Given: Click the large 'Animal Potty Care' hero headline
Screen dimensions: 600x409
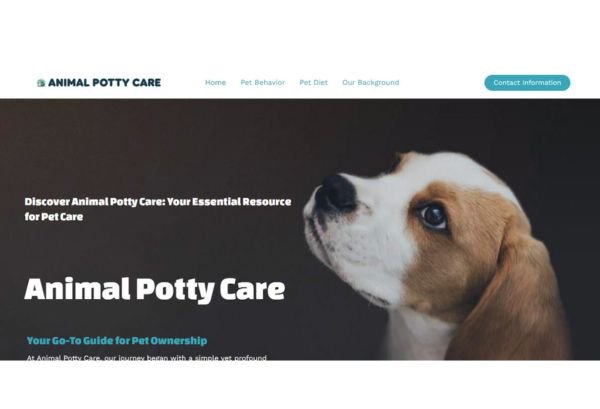Looking at the screenshot, I should pyautogui.click(x=155, y=290).
